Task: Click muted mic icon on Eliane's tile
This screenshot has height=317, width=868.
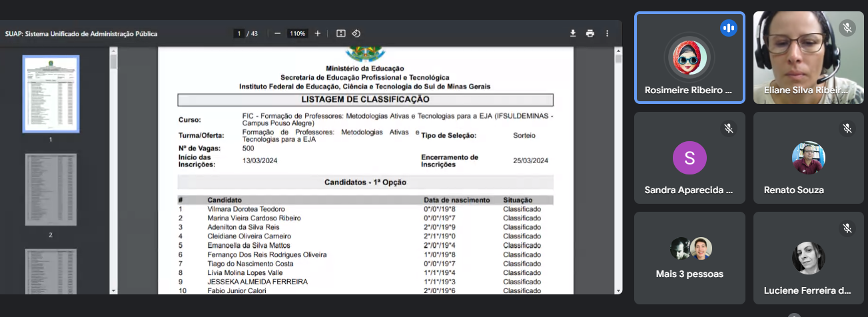Action: click(x=847, y=28)
